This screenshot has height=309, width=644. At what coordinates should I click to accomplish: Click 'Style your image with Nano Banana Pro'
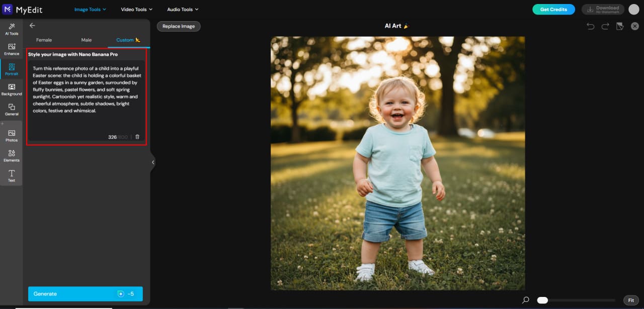(73, 54)
